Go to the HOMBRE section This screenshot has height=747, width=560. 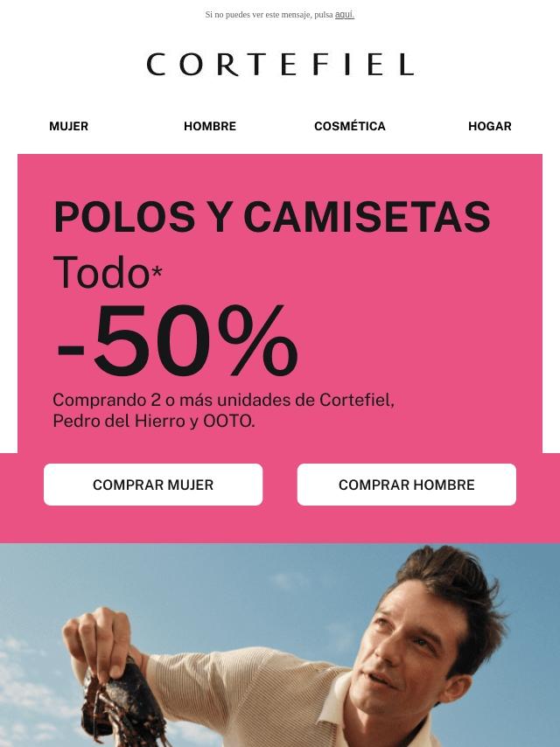(x=210, y=126)
